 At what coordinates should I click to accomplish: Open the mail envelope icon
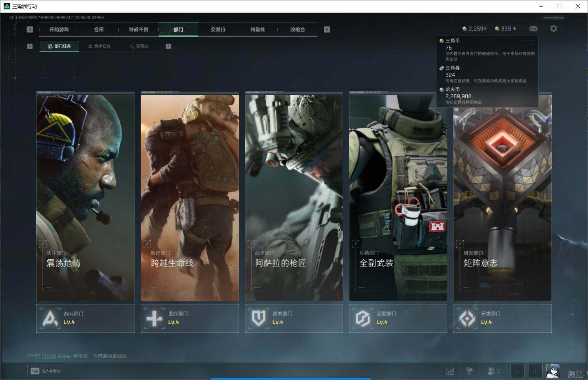(x=533, y=29)
